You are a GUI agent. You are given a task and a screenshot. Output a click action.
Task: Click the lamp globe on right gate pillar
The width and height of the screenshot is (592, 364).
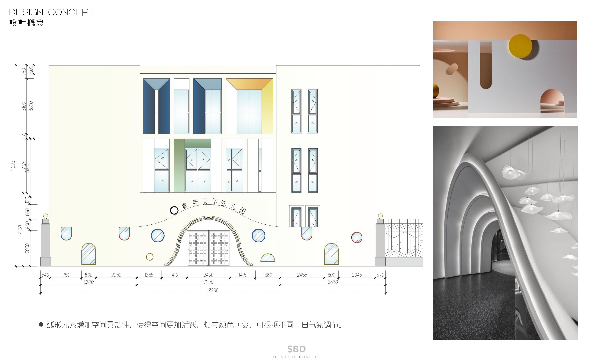(380, 216)
